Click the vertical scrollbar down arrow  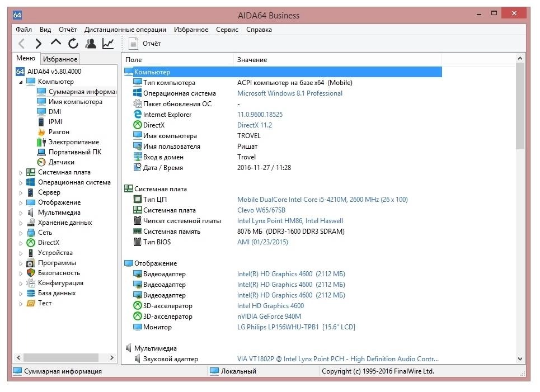[520, 358]
